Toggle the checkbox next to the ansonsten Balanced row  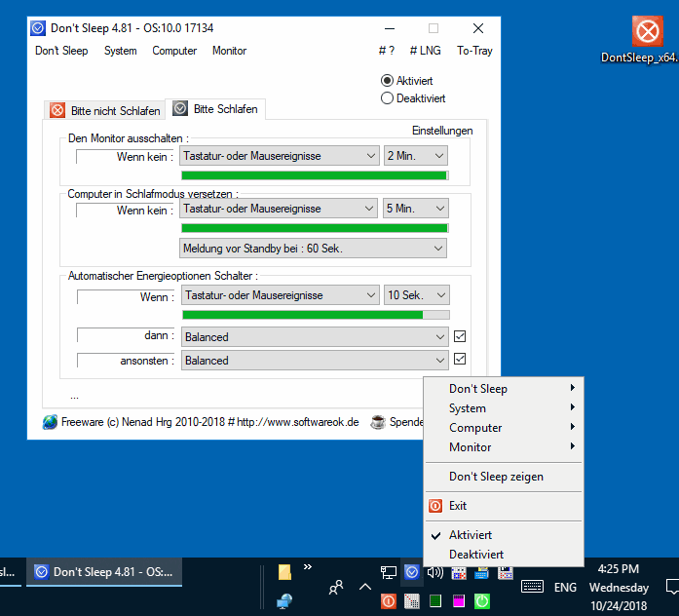pyautogui.click(x=460, y=359)
